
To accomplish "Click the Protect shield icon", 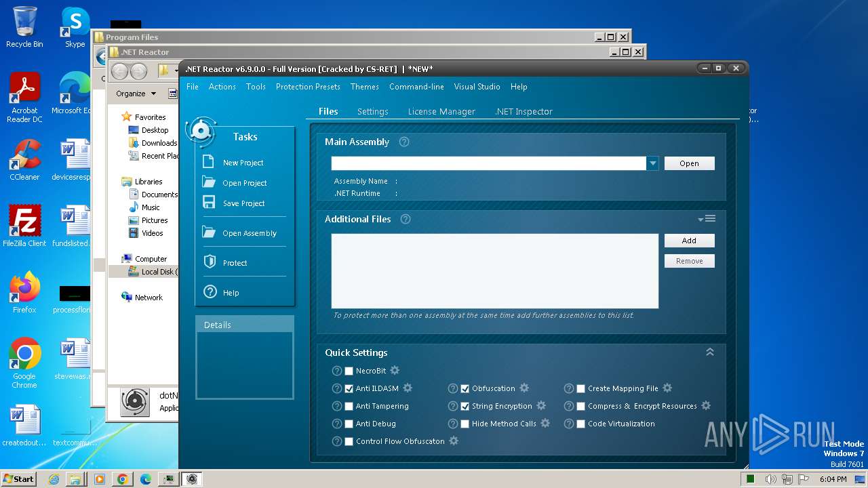I will tap(210, 262).
